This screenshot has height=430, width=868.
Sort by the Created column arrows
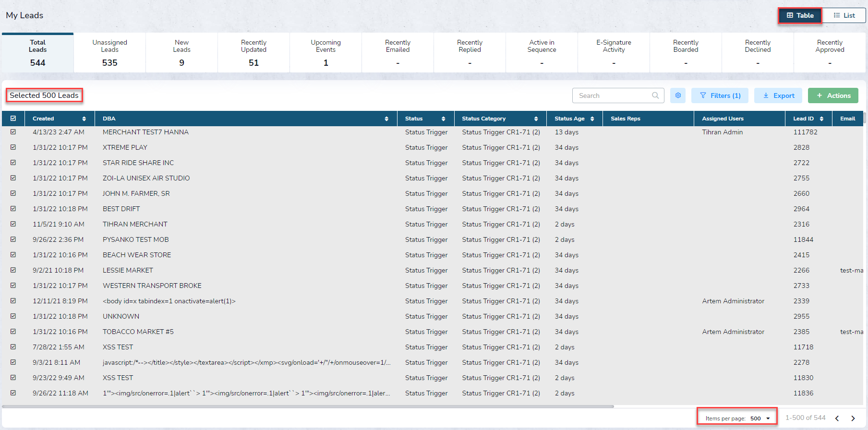[x=84, y=119]
